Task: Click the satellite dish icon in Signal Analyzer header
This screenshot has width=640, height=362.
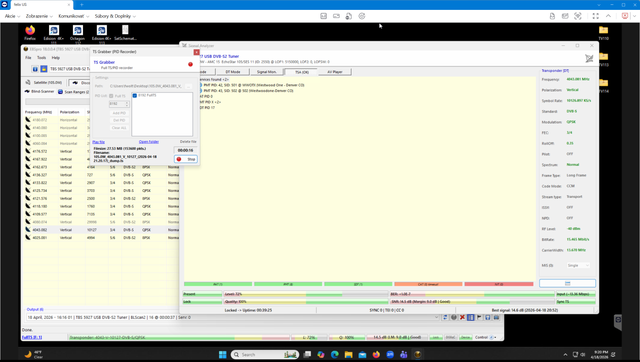Action: [589, 59]
